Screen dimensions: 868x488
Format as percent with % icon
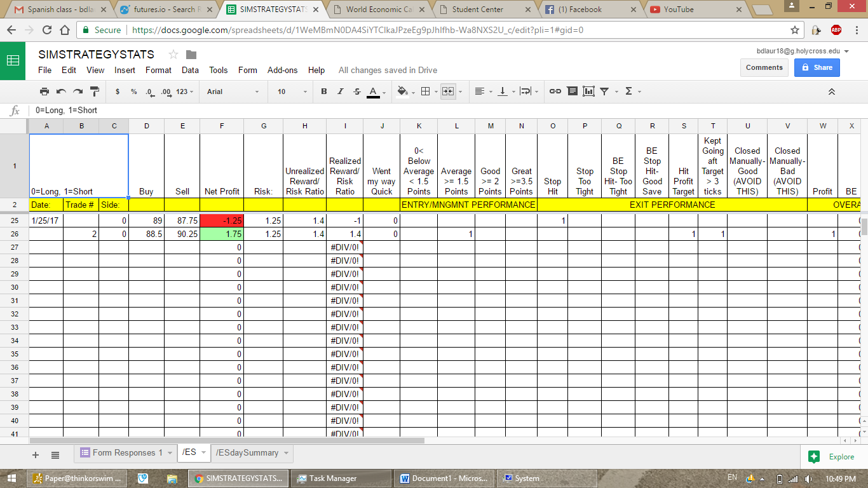tap(133, 91)
